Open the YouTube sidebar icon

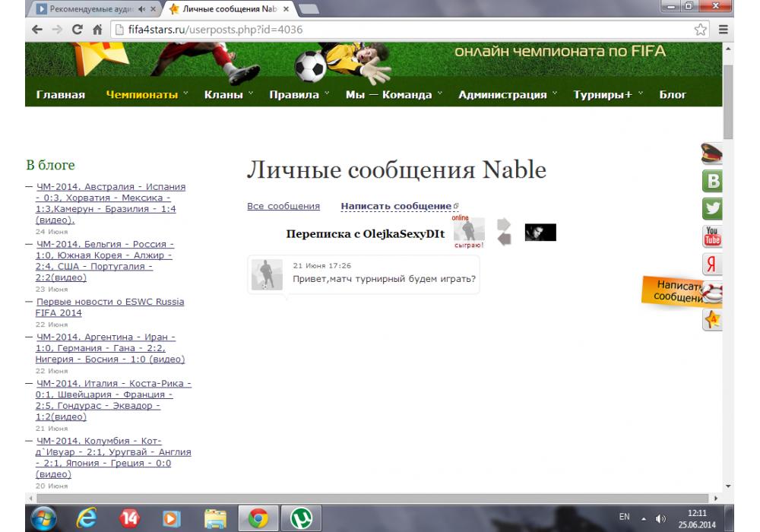click(x=713, y=236)
